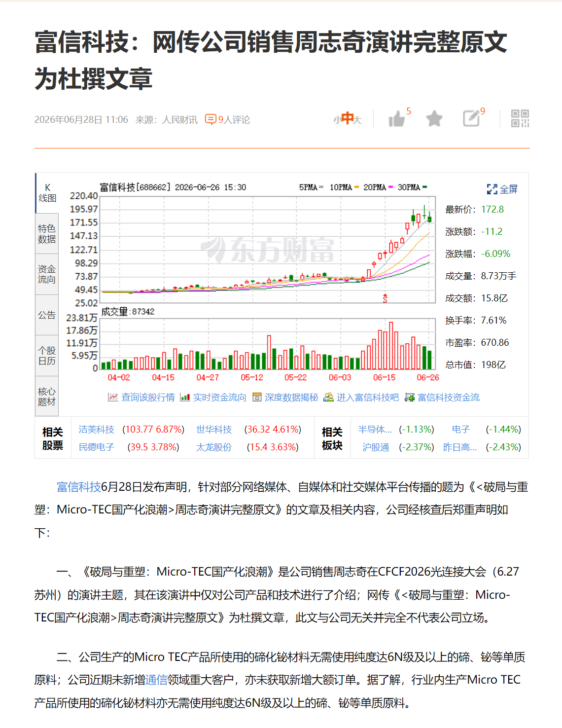
Task: Click the red S marker on chart
Action: (x=385, y=298)
